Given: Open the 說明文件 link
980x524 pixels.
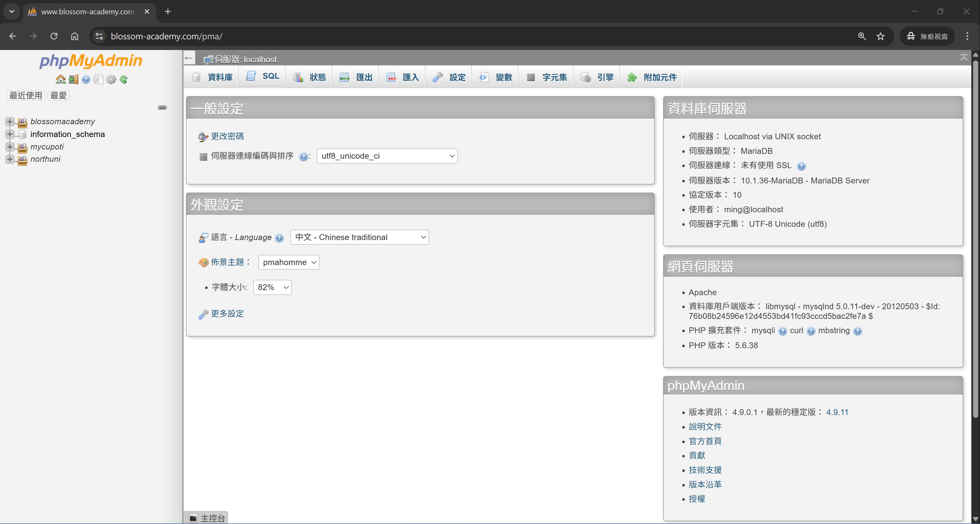Looking at the screenshot, I should pyautogui.click(x=705, y=427).
